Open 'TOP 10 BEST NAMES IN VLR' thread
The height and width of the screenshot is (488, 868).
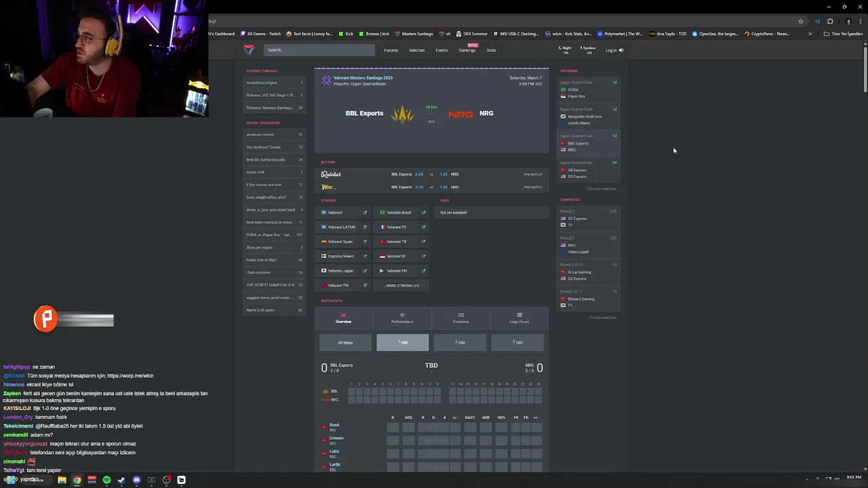pyautogui.click(x=274, y=285)
